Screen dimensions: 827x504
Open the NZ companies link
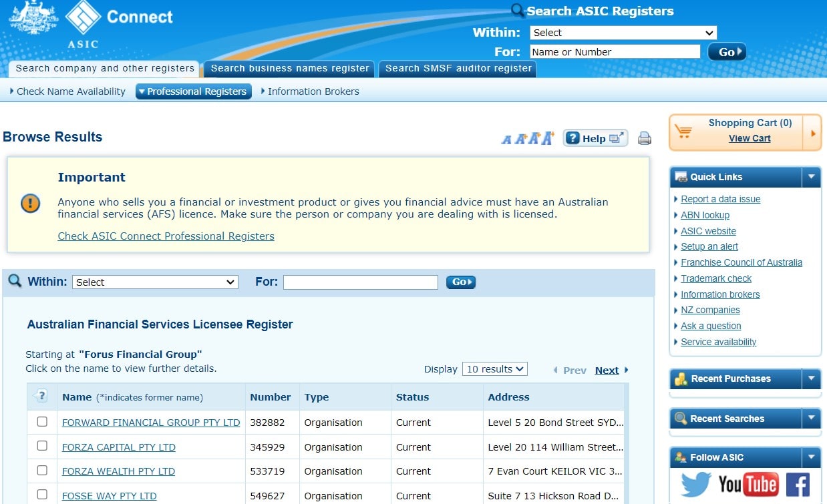710,310
